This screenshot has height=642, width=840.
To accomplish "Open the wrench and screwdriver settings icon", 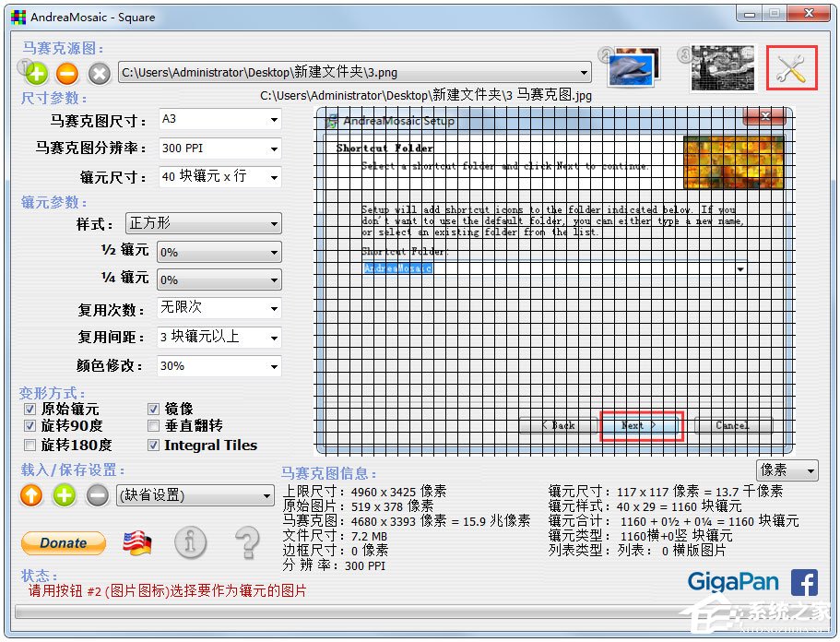I will (791, 67).
